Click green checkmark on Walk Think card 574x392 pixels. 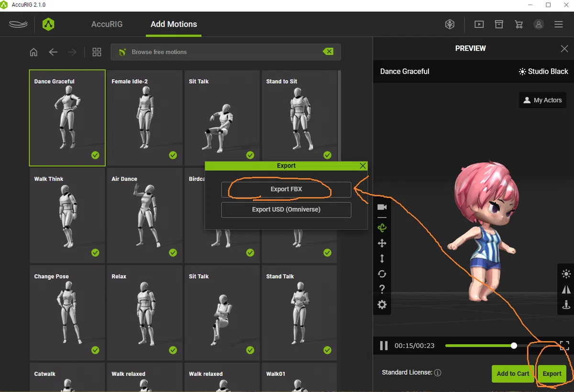[x=95, y=252]
